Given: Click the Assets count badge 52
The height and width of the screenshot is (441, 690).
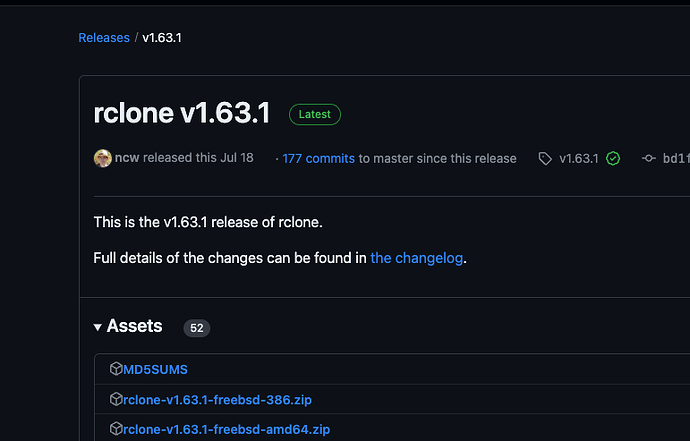Looking at the screenshot, I should (197, 328).
